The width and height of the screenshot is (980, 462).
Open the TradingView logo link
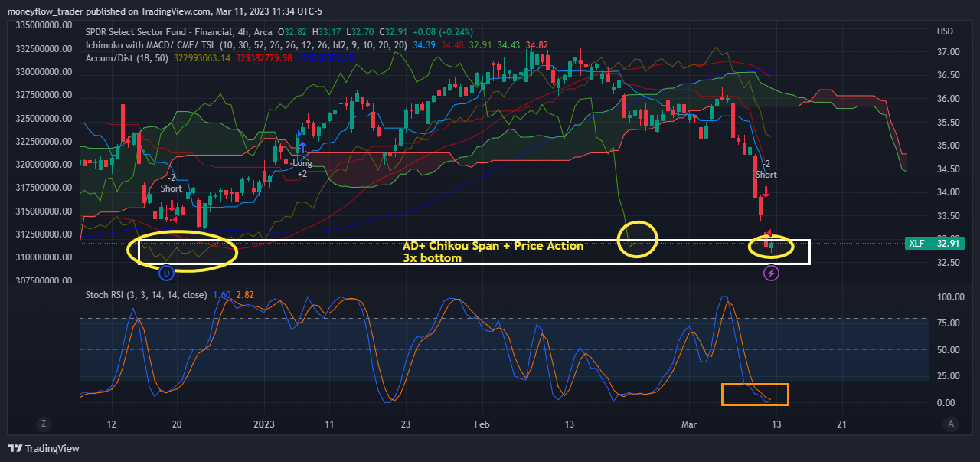click(x=44, y=448)
